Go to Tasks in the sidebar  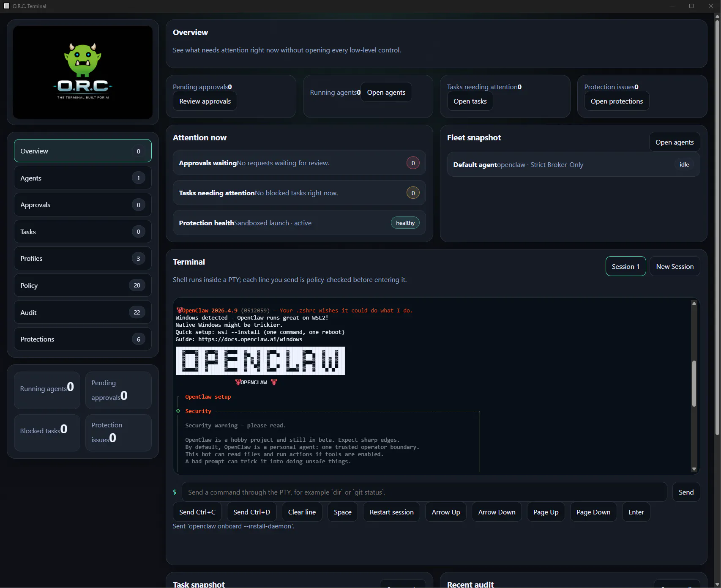point(83,232)
